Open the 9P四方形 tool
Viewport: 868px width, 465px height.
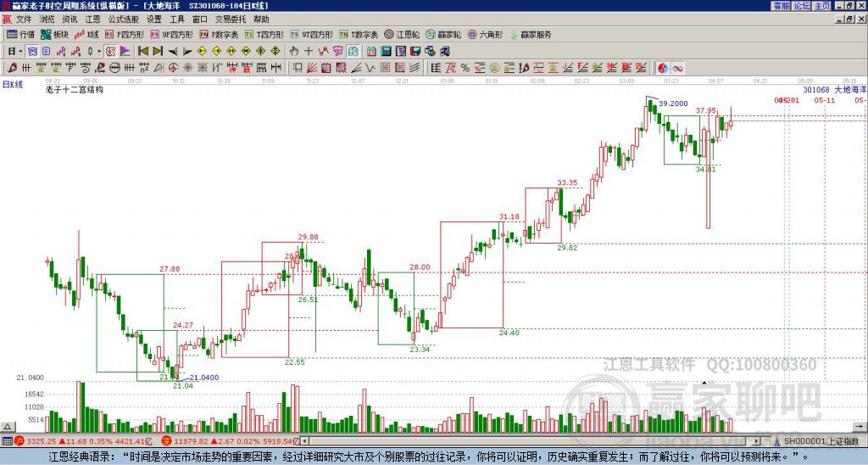(171, 34)
